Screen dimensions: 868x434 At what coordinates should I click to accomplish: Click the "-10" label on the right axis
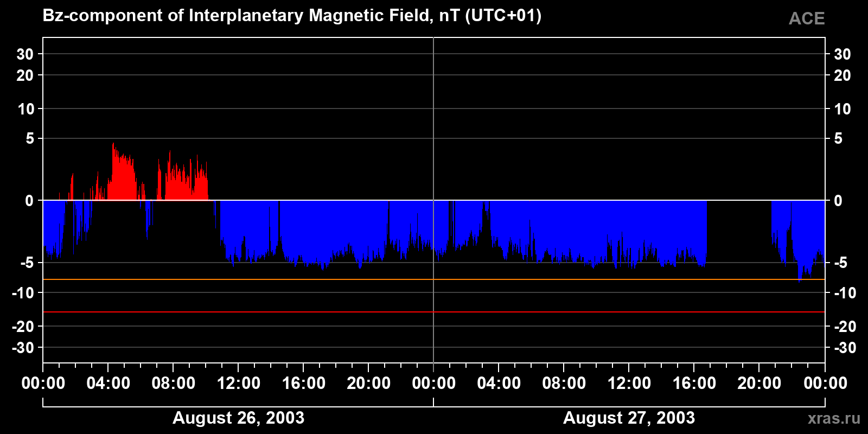(x=845, y=293)
